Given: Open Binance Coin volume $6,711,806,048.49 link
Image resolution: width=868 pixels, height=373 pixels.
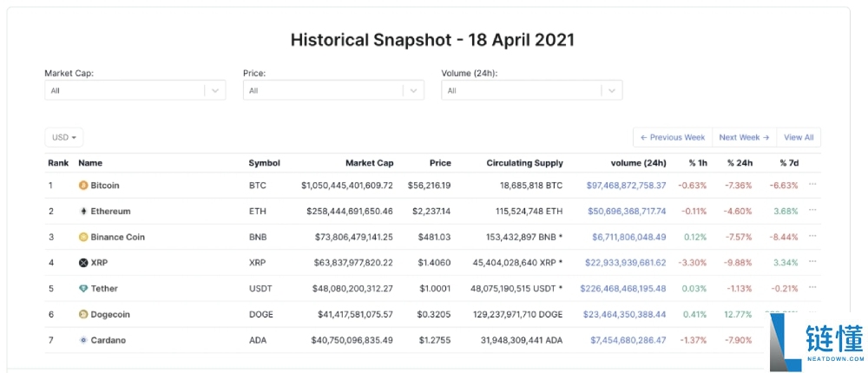Looking at the screenshot, I should click(x=628, y=237).
